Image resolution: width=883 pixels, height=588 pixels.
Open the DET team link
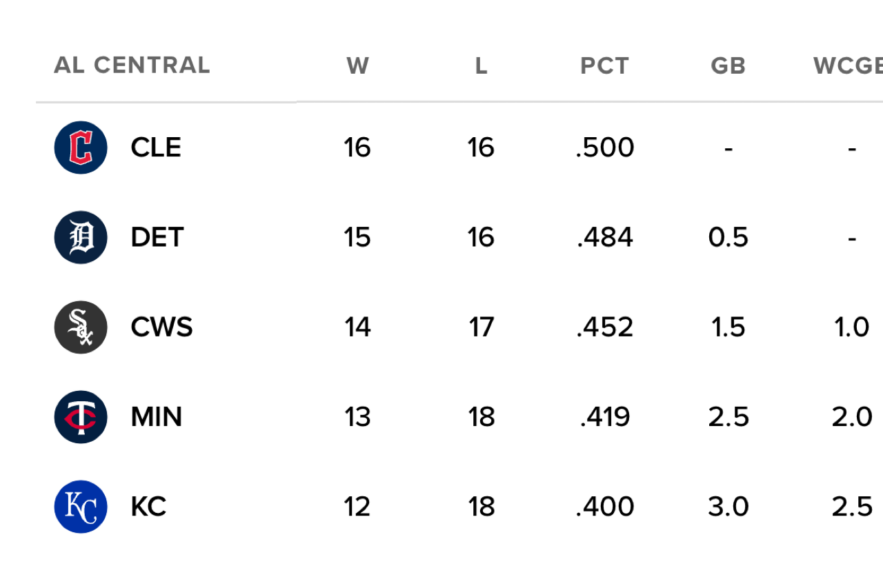click(x=157, y=237)
